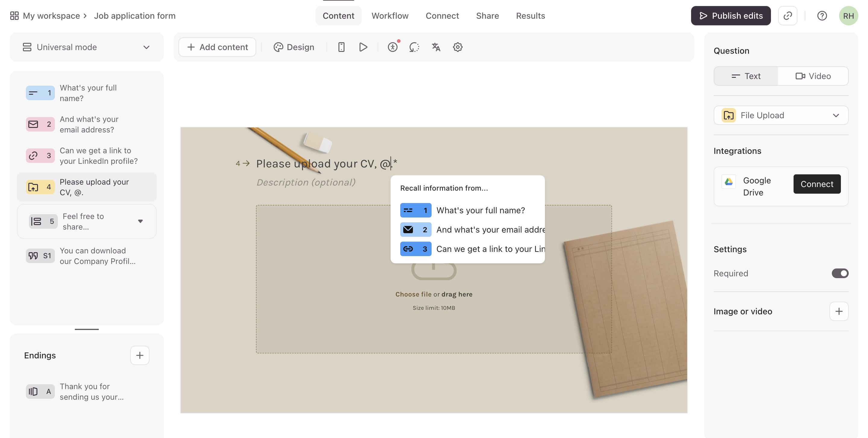Click the copy link icon button
Screen dimensions: 868x438
tap(788, 16)
